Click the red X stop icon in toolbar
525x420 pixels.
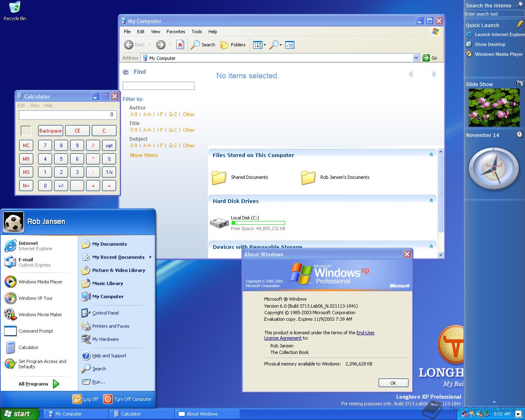point(180,45)
